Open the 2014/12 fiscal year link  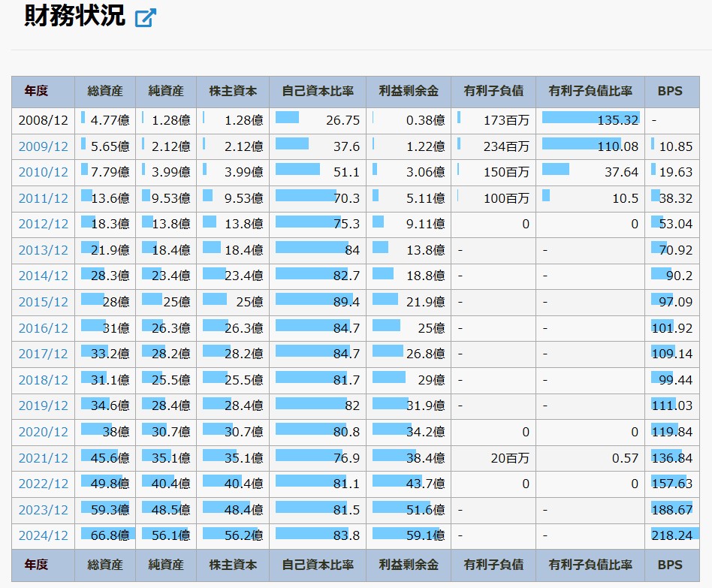(43, 276)
